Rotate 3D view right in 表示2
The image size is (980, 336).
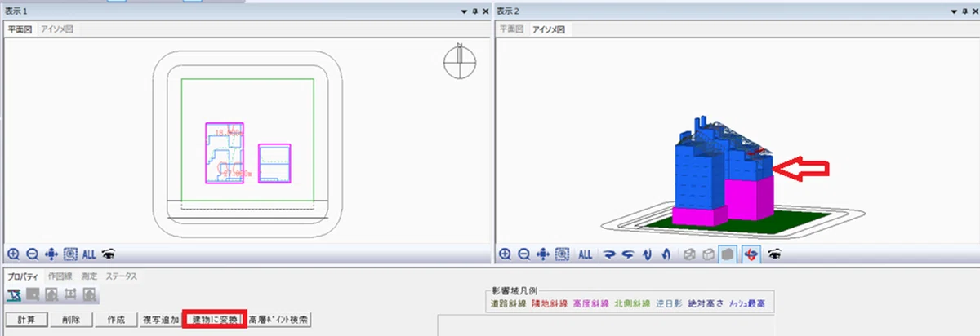(608, 254)
